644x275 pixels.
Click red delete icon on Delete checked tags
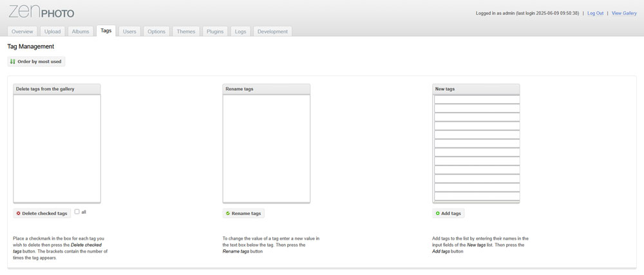pos(19,213)
